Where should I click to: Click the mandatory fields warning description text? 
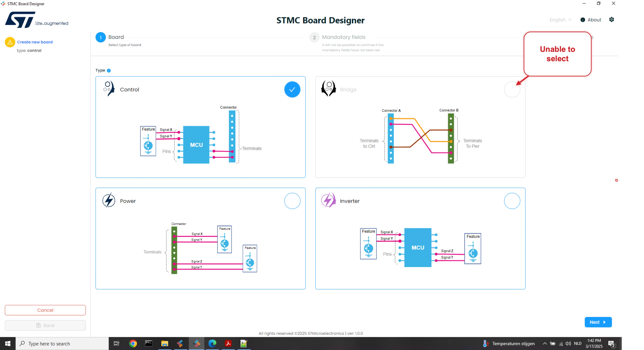coord(352,47)
